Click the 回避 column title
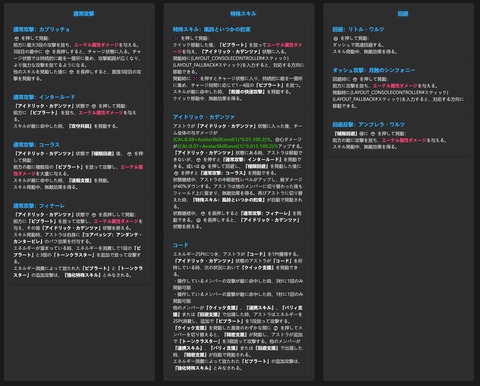 coord(403,14)
